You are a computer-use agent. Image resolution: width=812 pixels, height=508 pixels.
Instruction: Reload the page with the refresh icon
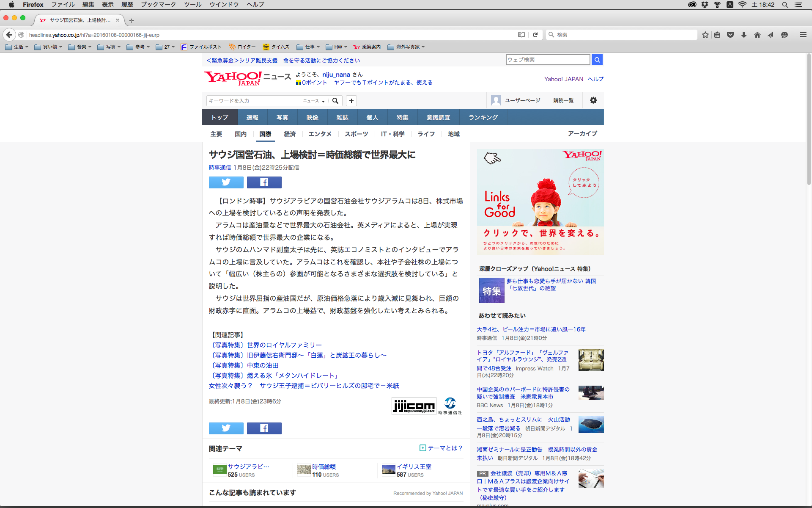pos(535,35)
